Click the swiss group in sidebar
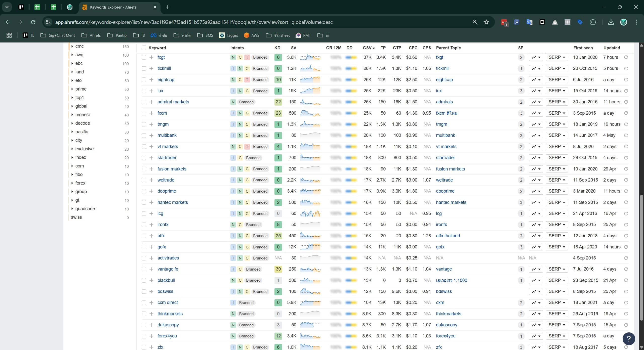 (76, 217)
